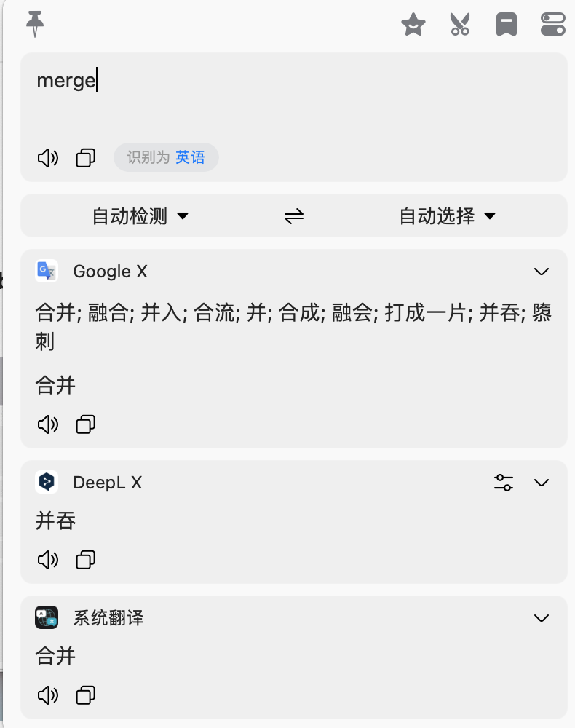The height and width of the screenshot is (728, 575).
Task: Click inside the merge text input field
Action: (x=294, y=98)
